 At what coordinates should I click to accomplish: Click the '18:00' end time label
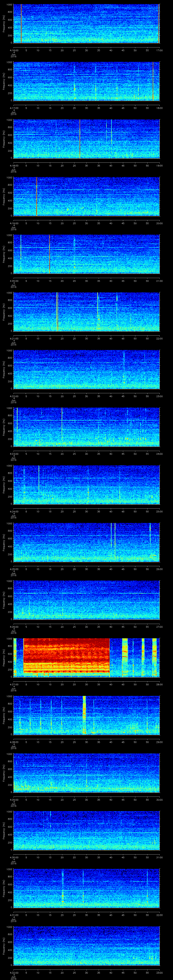click(159, 108)
